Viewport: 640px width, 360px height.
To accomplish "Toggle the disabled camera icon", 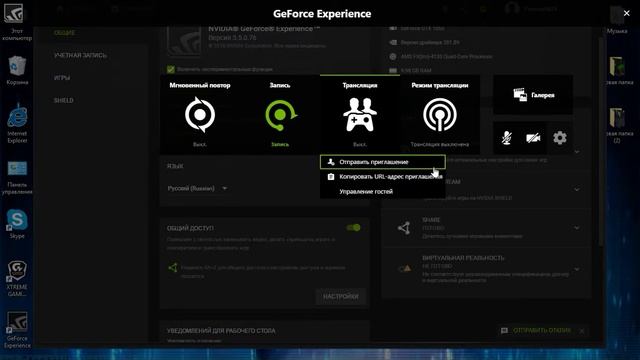I will 533,138.
